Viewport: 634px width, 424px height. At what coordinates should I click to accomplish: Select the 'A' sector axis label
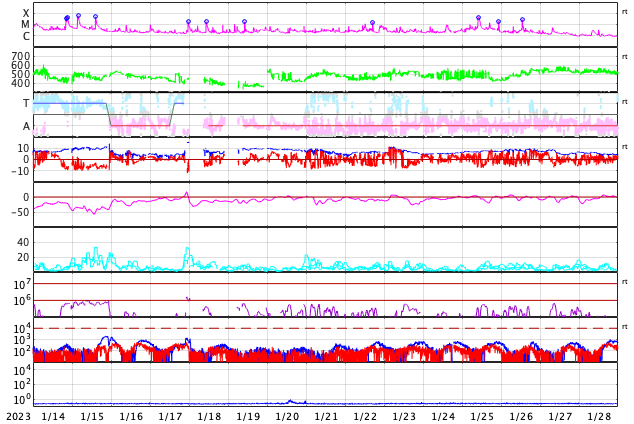click(x=26, y=127)
